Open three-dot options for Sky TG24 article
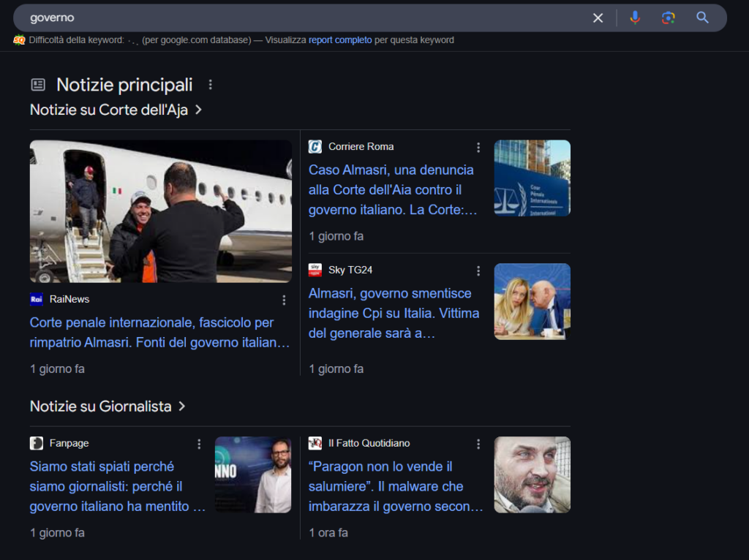The height and width of the screenshot is (560, 749). pos(478,270)
